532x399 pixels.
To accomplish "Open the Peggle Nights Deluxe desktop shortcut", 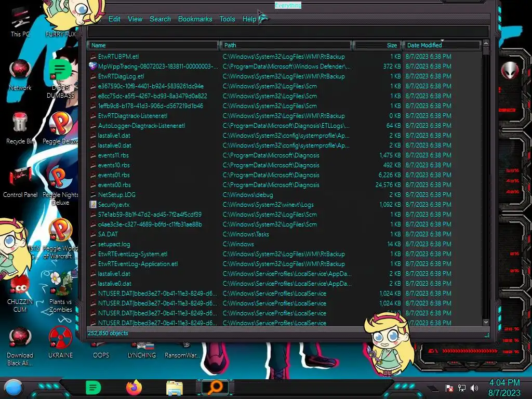I will point(60,186).
